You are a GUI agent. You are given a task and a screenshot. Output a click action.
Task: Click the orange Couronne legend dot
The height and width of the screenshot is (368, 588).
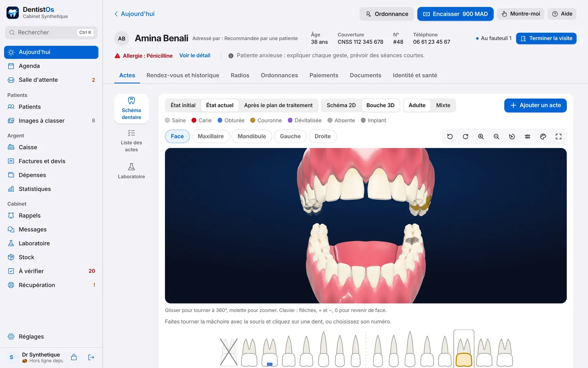click(253, 120)
